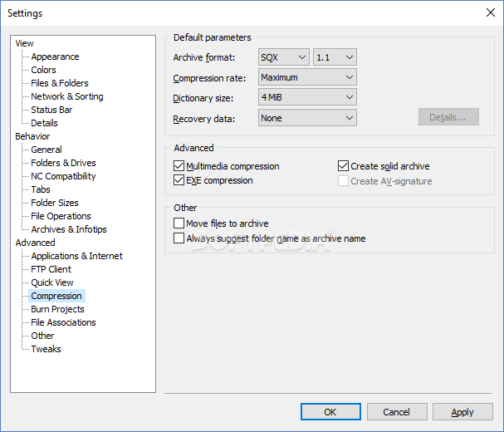This screenshot has height=432, width=504.
Task: Open the Colors settings page
Action: [x=43, y=70]
